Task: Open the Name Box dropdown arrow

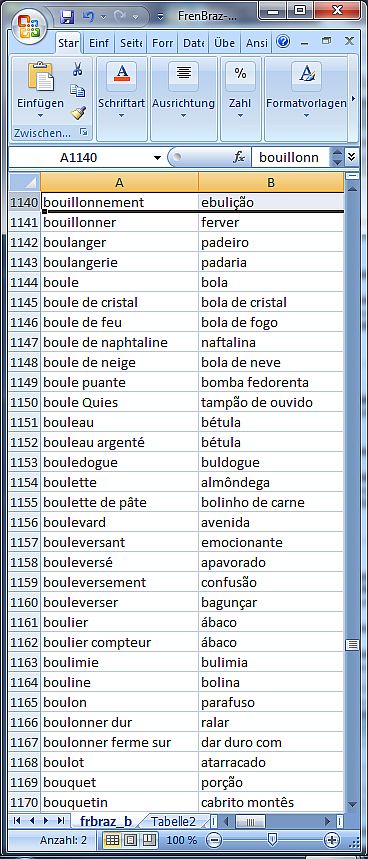Action: pyautogui.click(x=157, y=158)
